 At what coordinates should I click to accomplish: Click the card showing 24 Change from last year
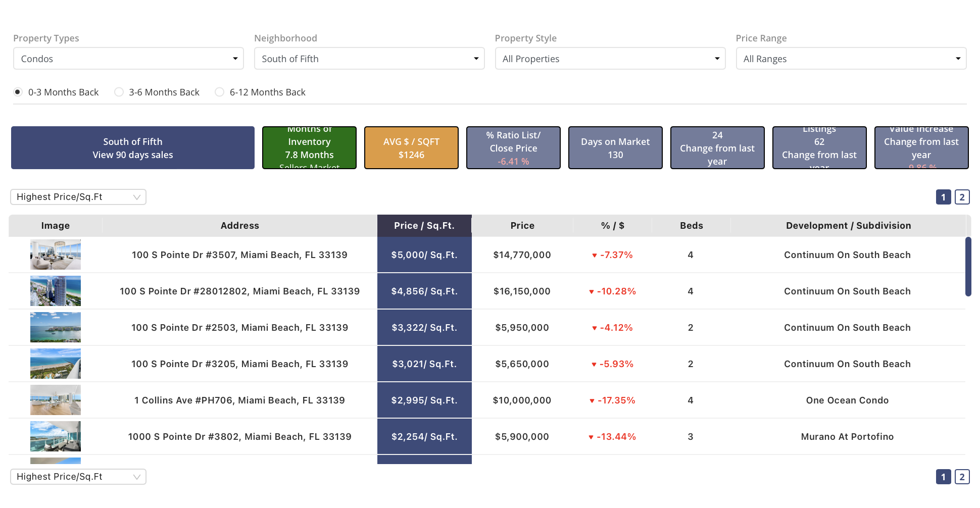pos(717,148)
